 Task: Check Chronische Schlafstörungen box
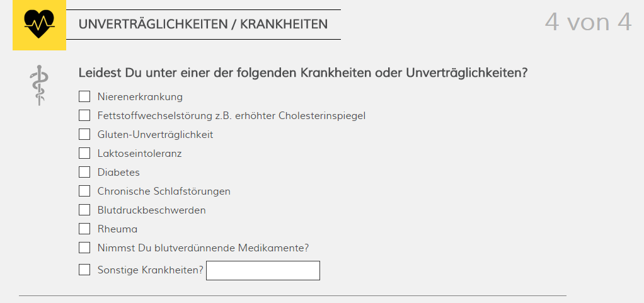(x=84, y=191)
